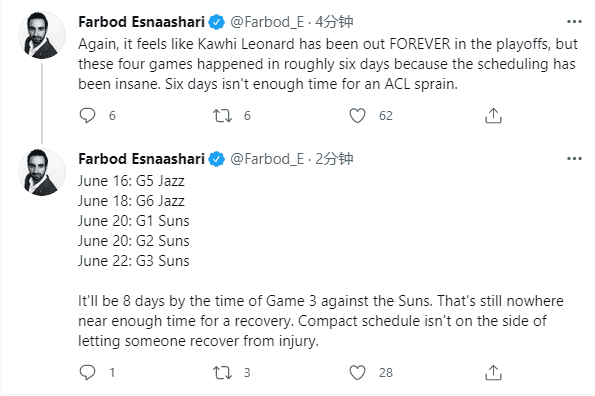Open the tweet text mentioning Compact schedule

coord(321,321)
